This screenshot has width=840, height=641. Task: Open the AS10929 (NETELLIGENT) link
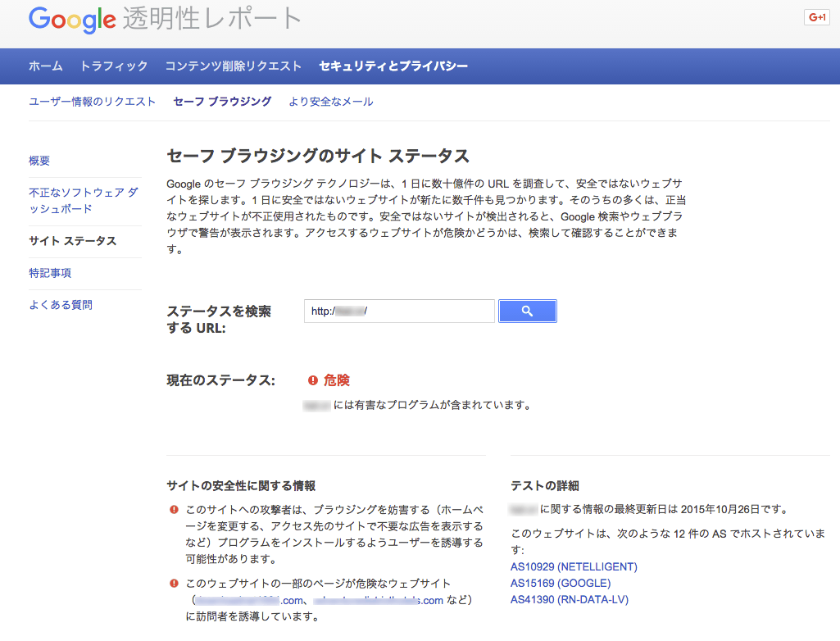pyautogui.click(x=574, y=566)
